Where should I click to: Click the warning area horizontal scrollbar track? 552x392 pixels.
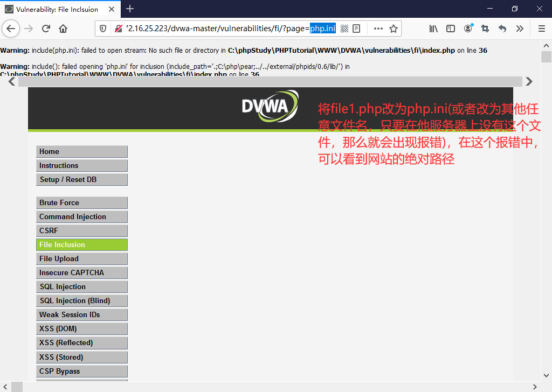coord(270,81)
